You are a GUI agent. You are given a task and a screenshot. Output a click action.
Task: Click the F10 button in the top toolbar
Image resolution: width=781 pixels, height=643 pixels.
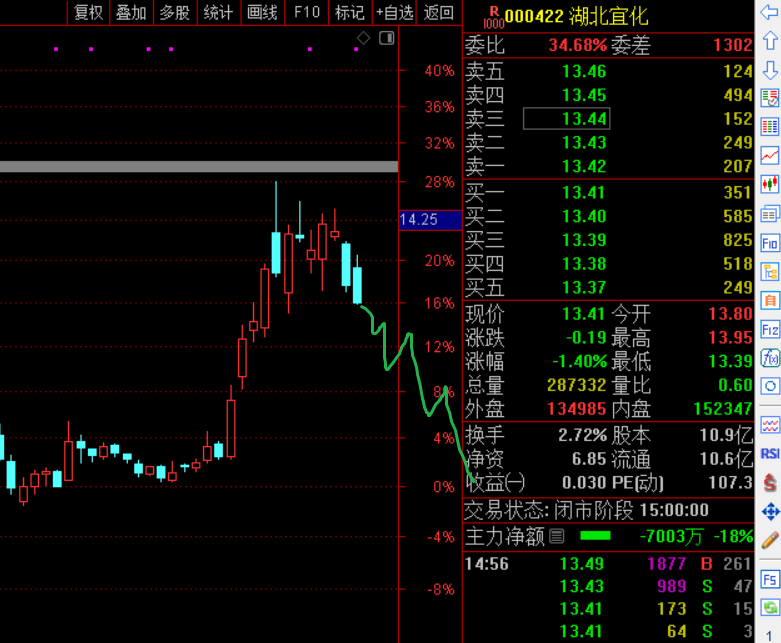306,12
